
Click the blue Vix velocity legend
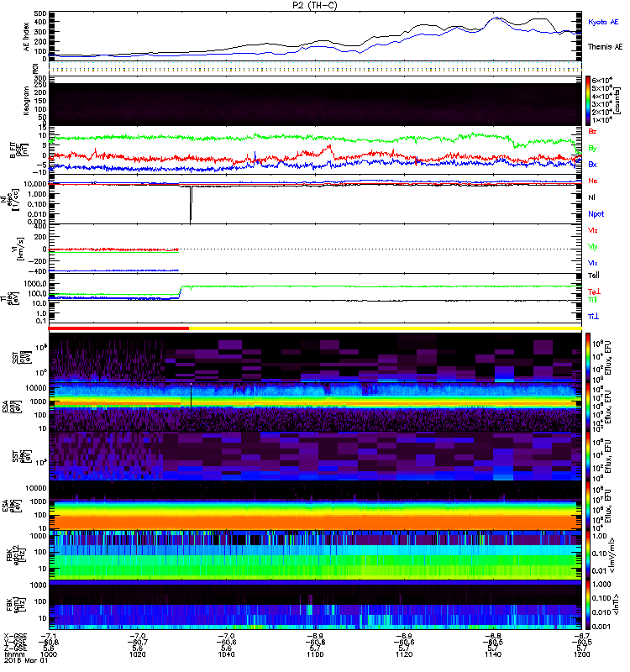[x=593, y=263]
